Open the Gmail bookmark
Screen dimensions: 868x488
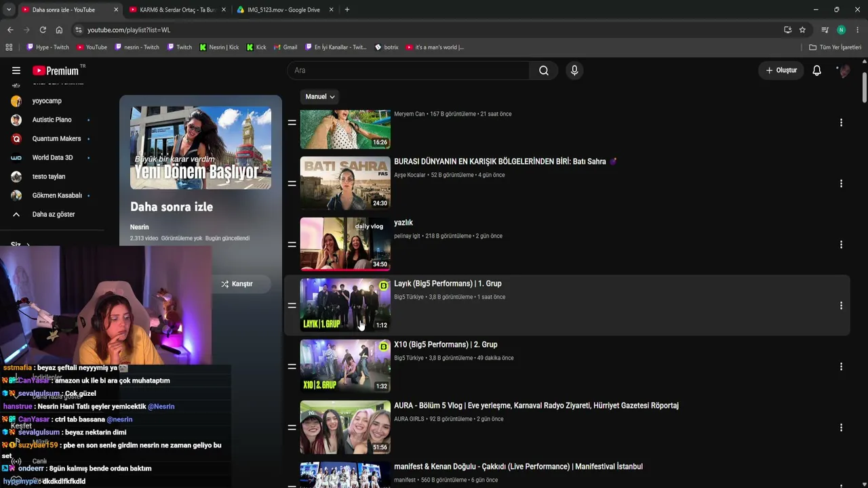click(285, 47)
